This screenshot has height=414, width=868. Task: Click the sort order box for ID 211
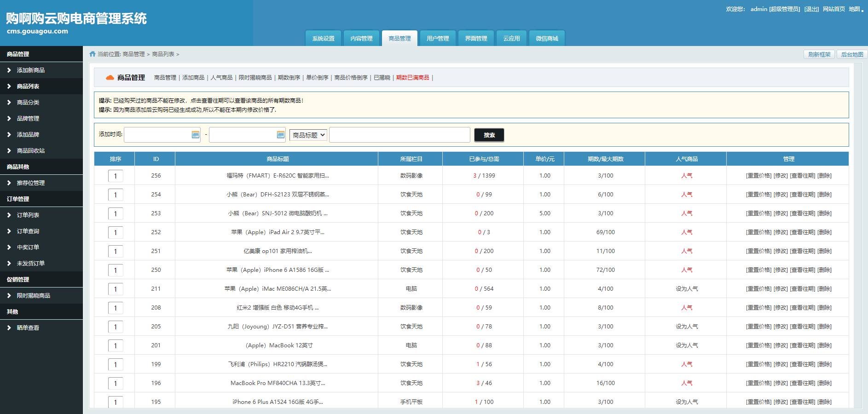[116, 289]
